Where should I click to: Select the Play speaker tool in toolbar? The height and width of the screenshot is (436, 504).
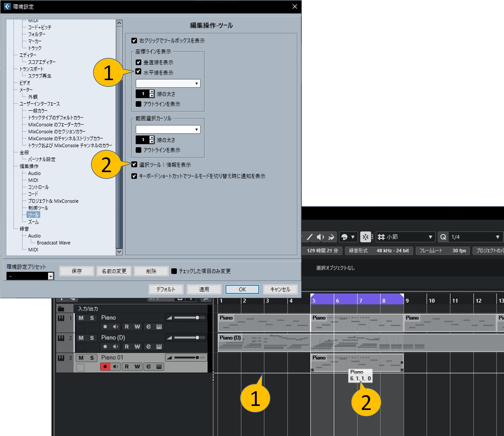[x=320, y=237]
